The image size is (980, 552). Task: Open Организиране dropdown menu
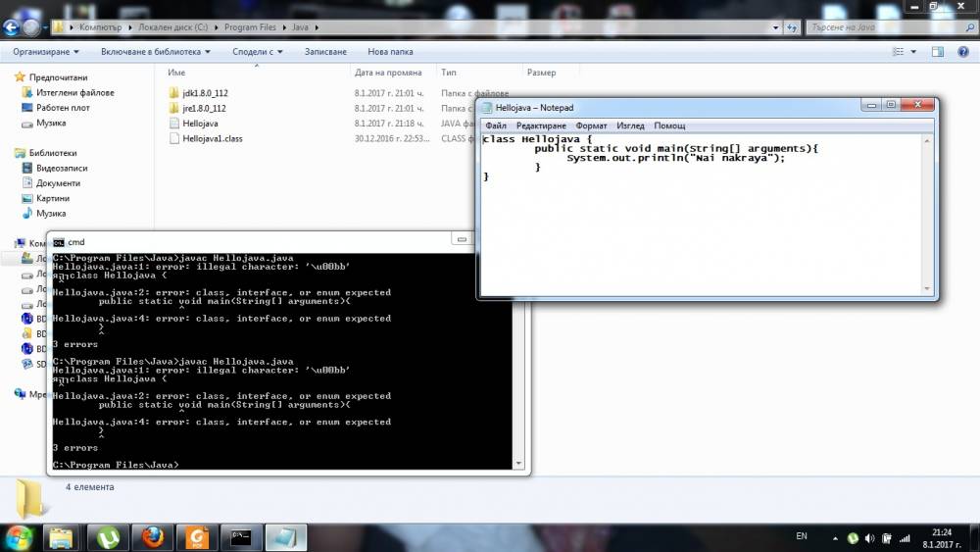(46, 52)
